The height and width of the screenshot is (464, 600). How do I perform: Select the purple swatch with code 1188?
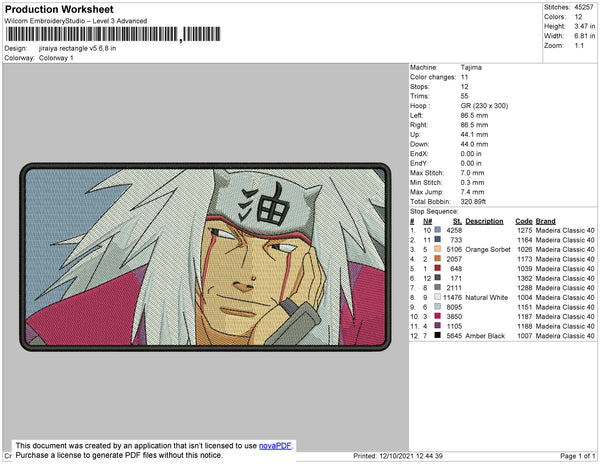click(437, 326)
